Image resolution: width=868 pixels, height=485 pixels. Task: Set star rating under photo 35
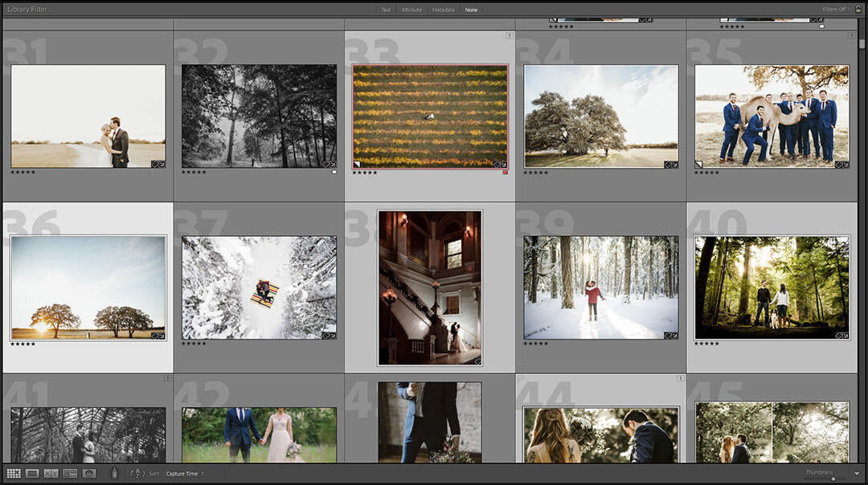coord(707,173)
